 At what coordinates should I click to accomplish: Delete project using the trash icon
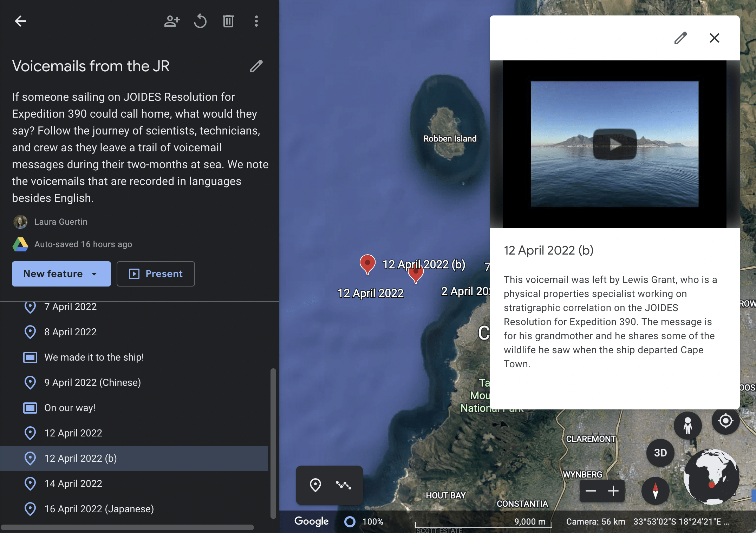228,21
